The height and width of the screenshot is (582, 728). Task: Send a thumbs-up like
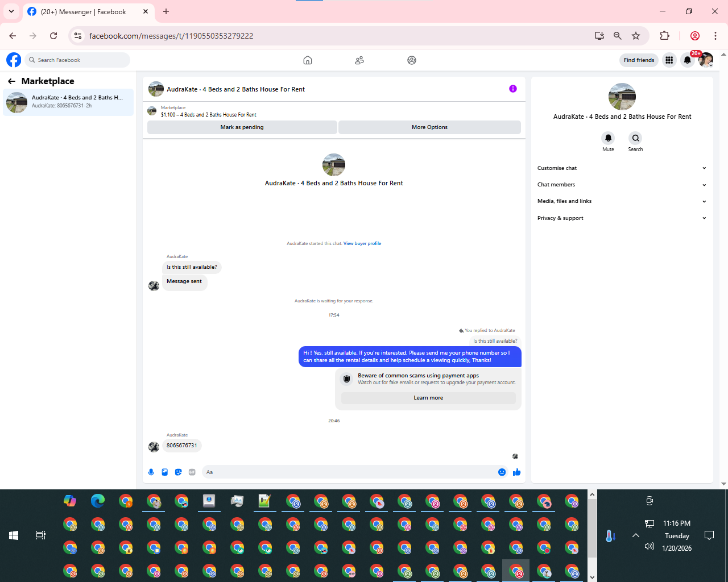pyautogui.click(x=516, y=472)
